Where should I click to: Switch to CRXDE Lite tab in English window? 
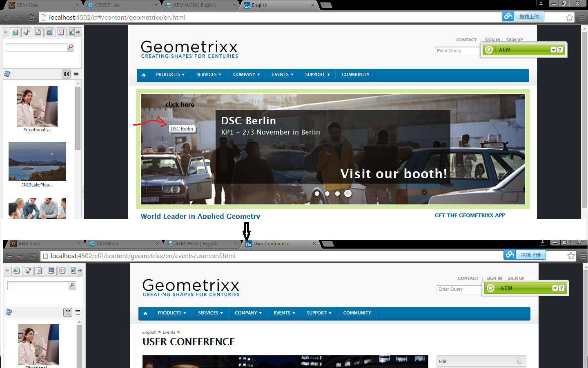tap(121, 5)
